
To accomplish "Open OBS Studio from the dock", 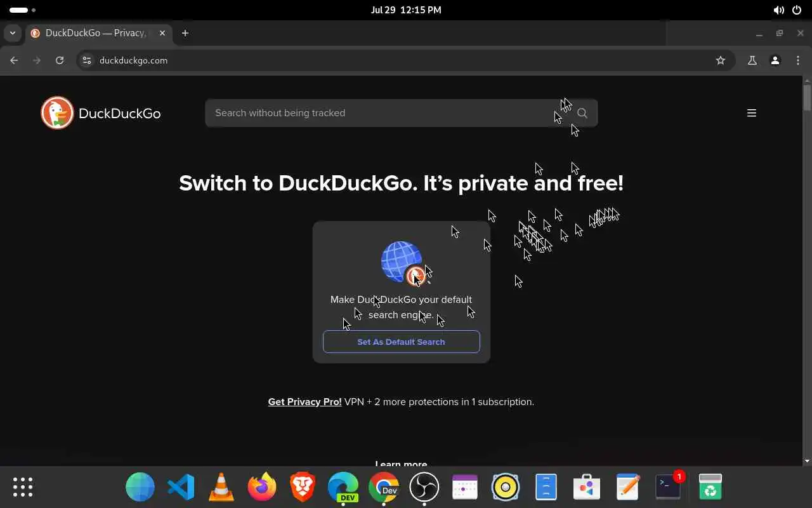I will 424,487.
